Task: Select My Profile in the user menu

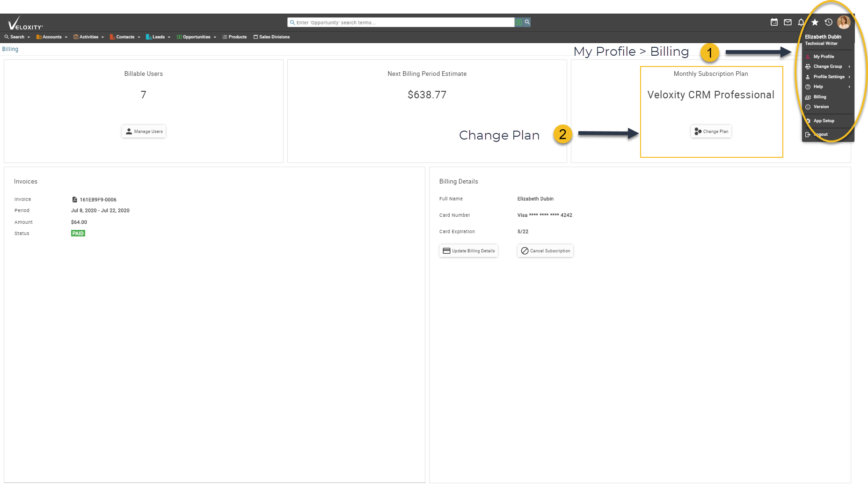Action: 824,57
